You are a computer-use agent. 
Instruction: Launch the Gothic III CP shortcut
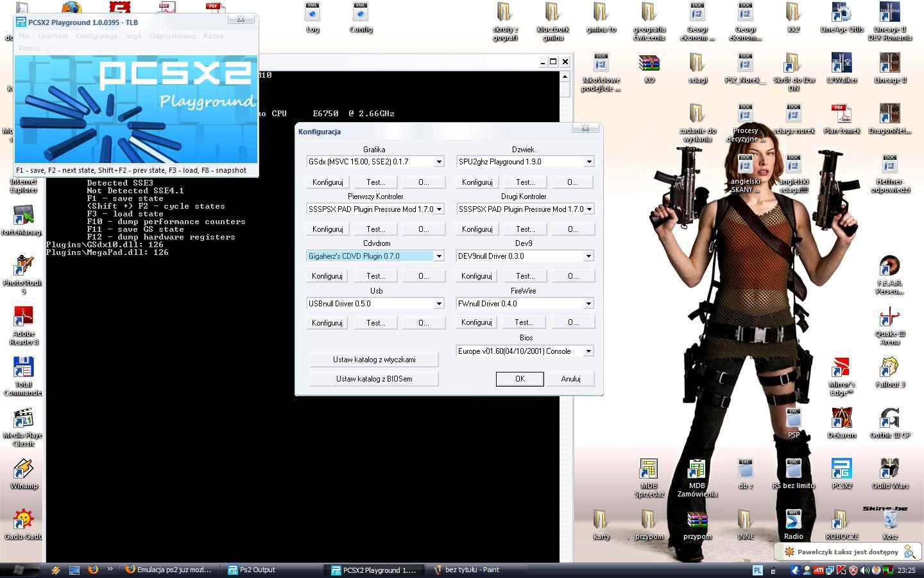[889, 423]
